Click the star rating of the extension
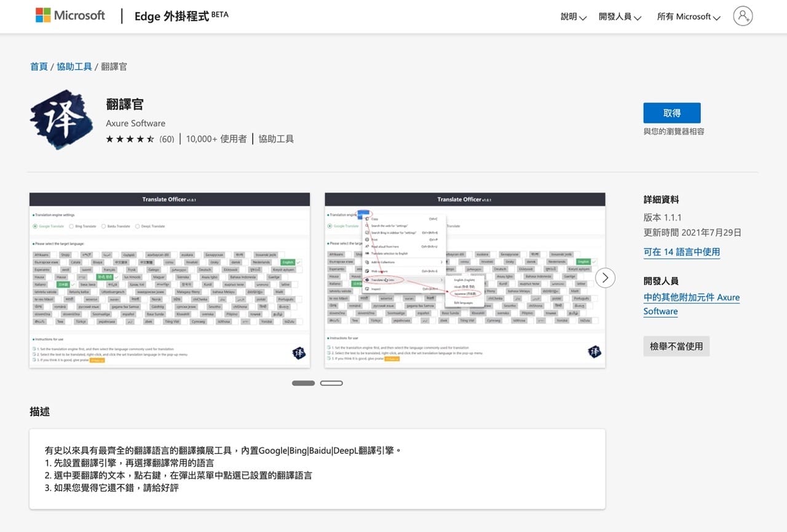 point(130,139)
